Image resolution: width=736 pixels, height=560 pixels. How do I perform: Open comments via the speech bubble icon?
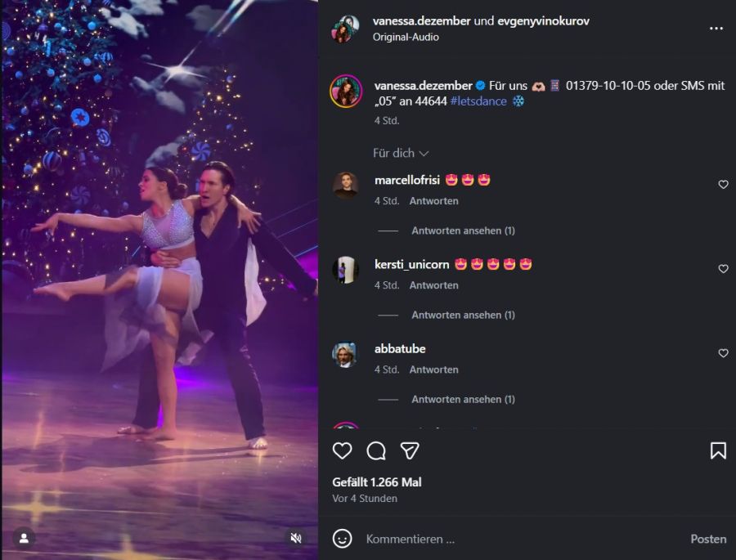(376, 450)
